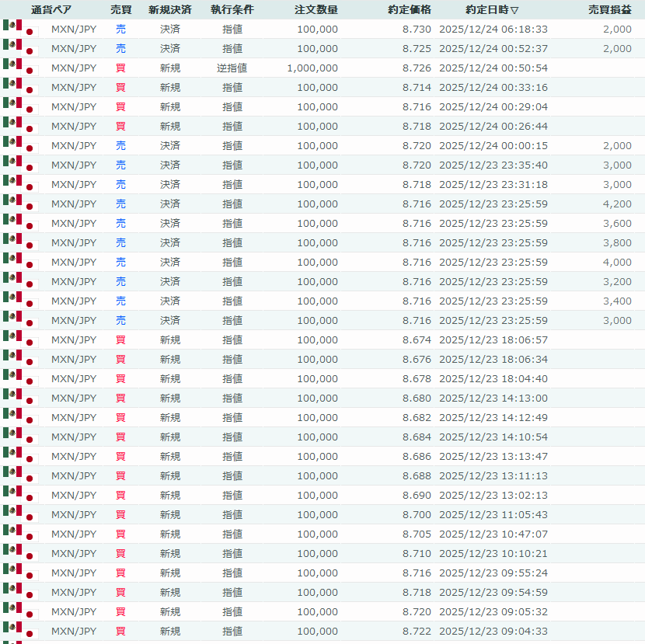Click the Japan flag in the 8.722 price row
Image resolution: width=645 pixels, height=644 pixels.
pyautogui.click(x=30, y=634)
